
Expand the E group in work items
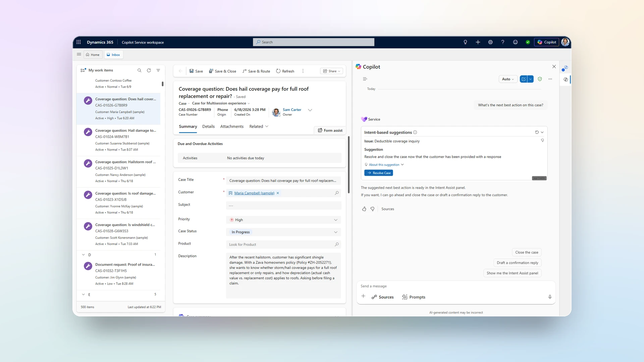84,294
